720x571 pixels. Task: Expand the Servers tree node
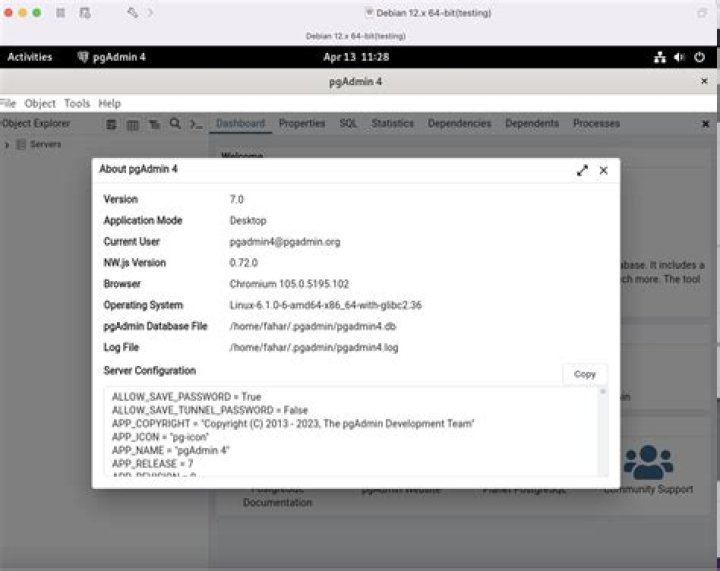[6, 145]
